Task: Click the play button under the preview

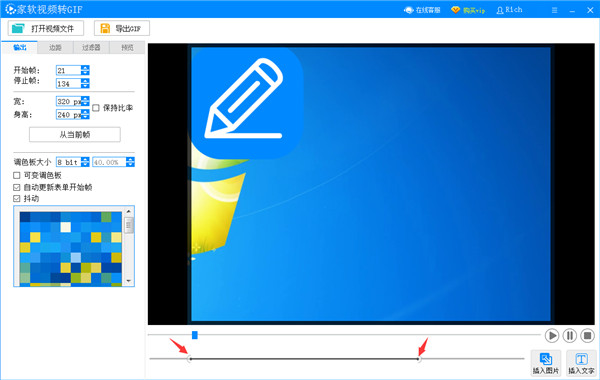Action: point(552,336)
